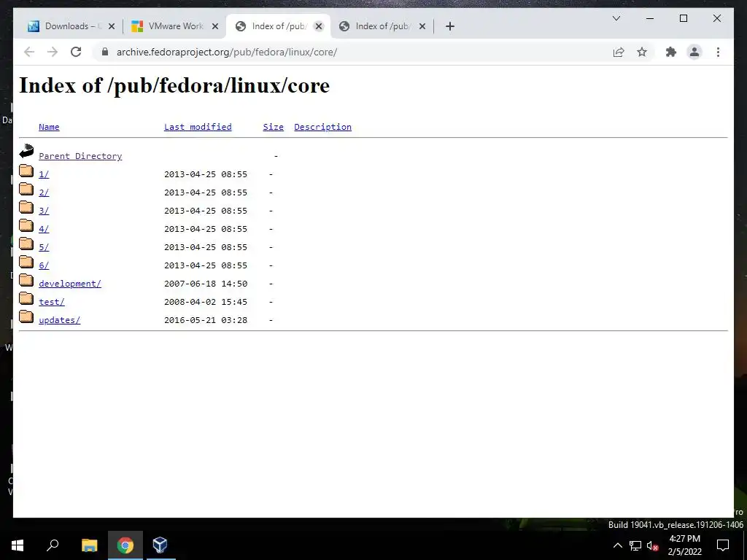Click the folder icon beside 2/
The width and height of the screenshot is (747, 560).
click(x=26, y=189)
